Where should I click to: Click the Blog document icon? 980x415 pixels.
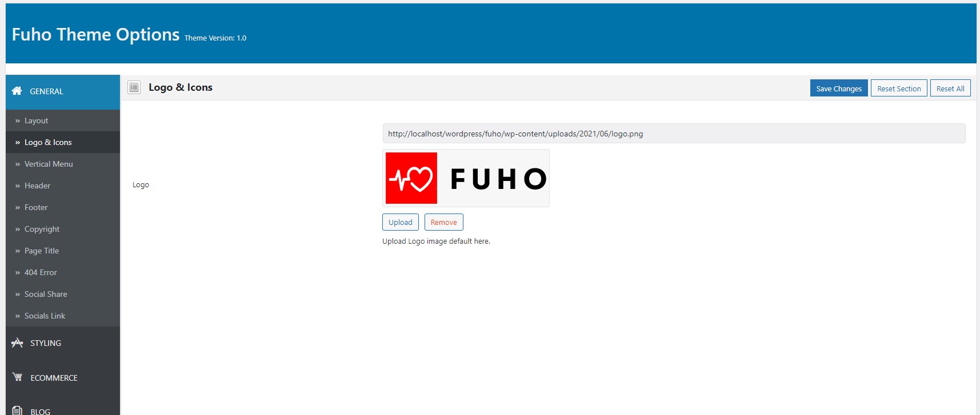[17, 410]
